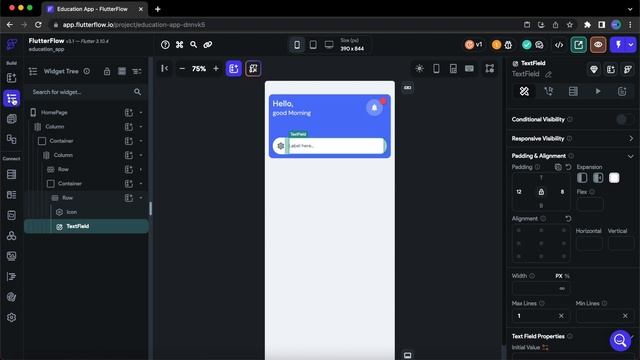Click the green open-in-new-tab run icon
This screenshot has height=360, width=640.
[578, 44]
